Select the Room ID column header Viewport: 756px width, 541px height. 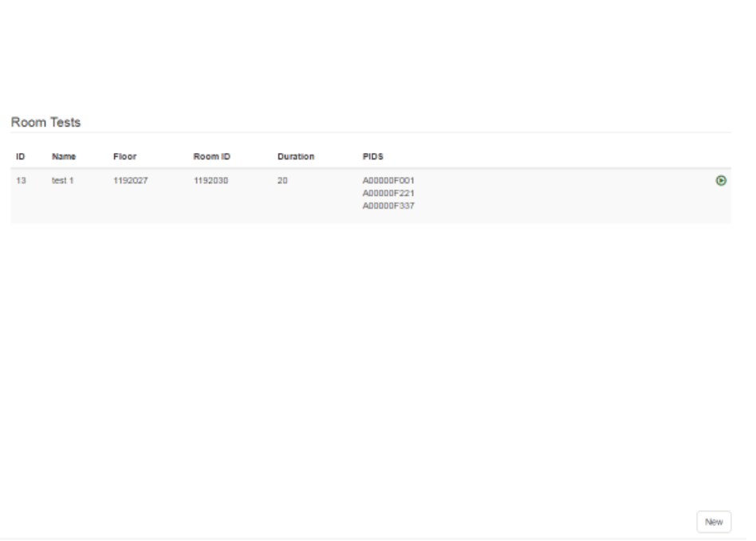(211, 157)
